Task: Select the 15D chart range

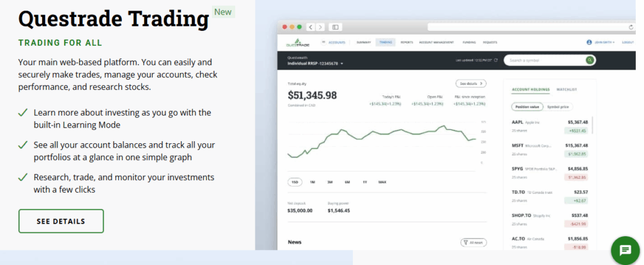Action: click(294, 181)
